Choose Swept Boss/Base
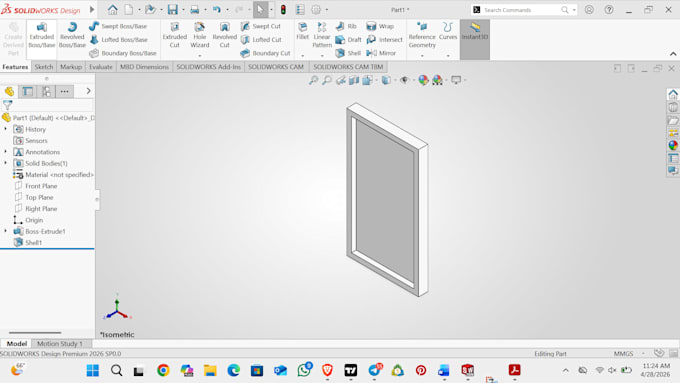 click(118, 26)
